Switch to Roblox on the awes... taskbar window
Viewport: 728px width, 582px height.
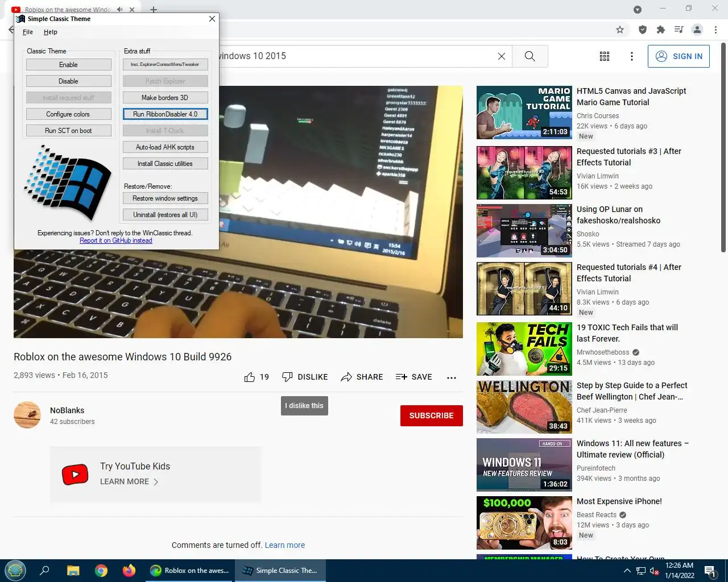point(189,571)
